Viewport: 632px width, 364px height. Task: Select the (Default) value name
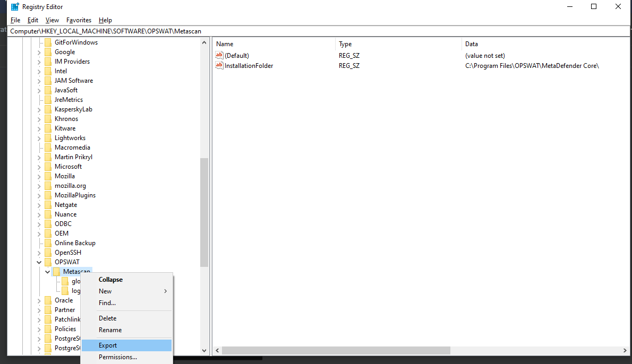coord(236,56)
